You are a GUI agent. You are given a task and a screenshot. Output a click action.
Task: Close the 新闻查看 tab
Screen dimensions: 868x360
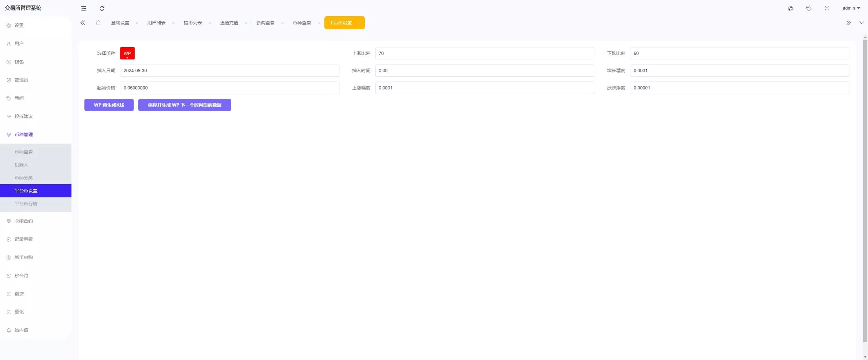click(282, 23)
